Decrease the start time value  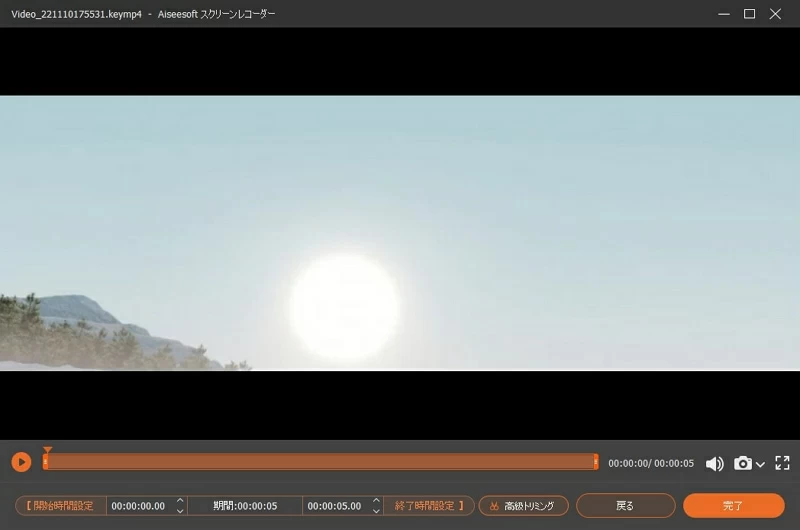(x=180, y=511)
